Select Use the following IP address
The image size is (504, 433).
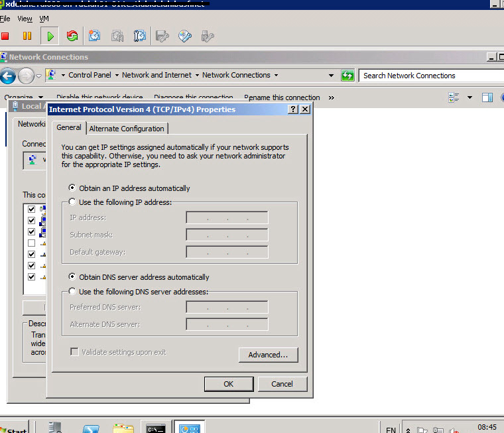click(72, 202)
